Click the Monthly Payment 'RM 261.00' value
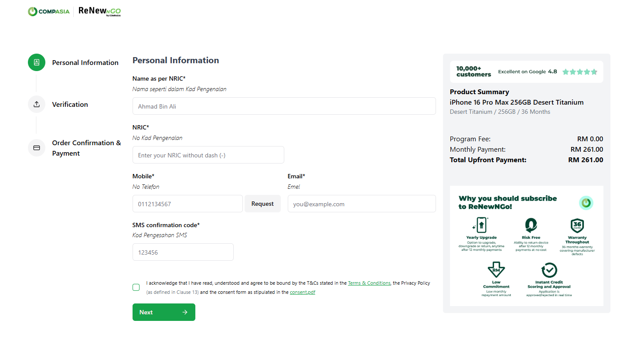 (587, 150)
